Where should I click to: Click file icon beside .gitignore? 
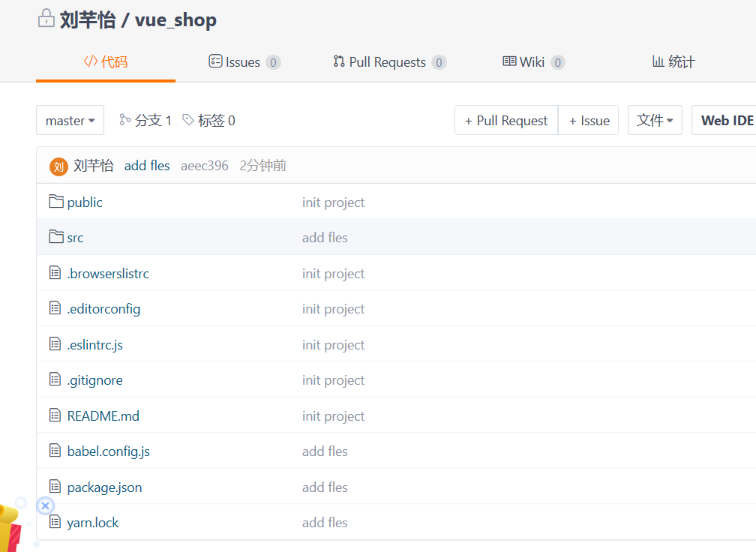click(x=55, y=379)
